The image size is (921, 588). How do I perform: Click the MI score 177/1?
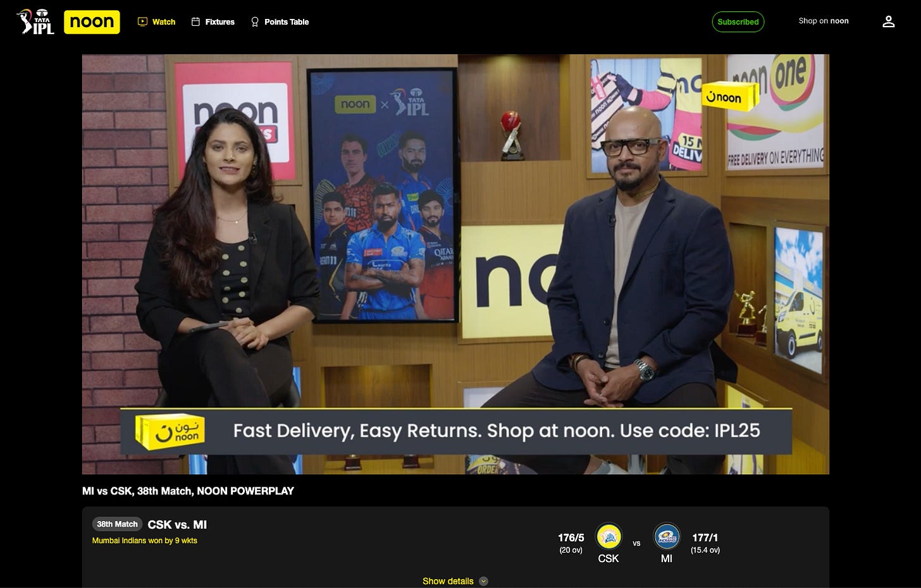[705, 537]
